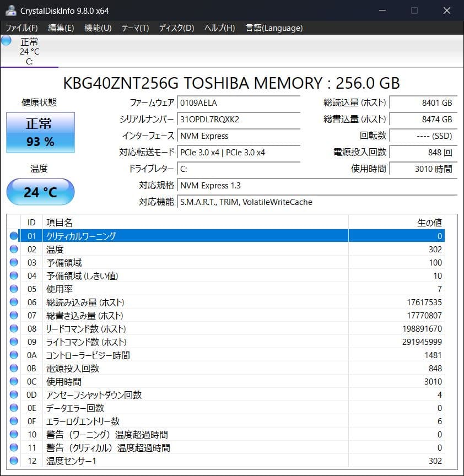This screenshot has height=476, width=464.
Task: Click the 正常 93% health status indicator
Action: (40, 132)
